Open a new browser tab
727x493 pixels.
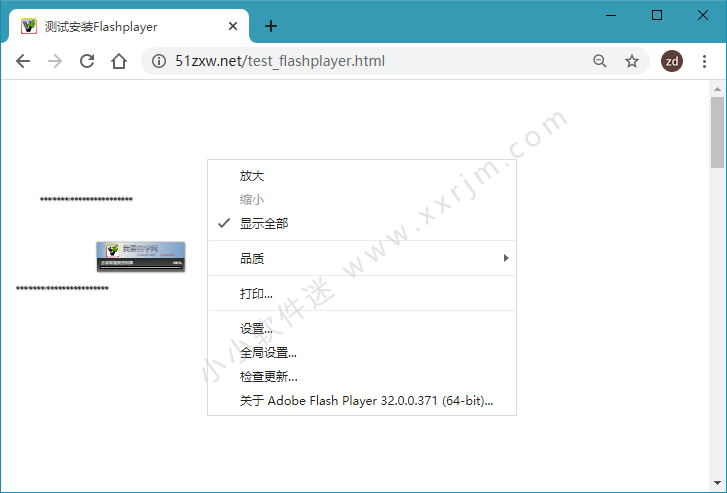click(x=271, y=26)
